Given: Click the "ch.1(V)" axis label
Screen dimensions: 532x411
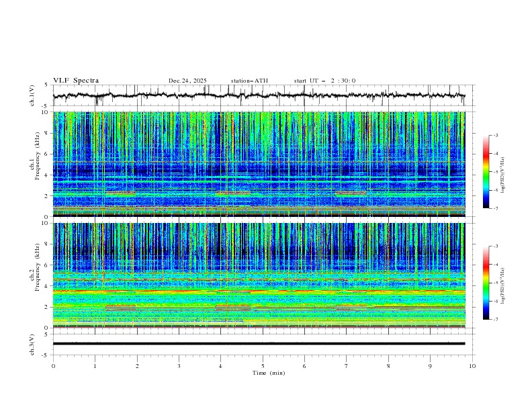Looking at the screenshot, I should pos(32,95).
